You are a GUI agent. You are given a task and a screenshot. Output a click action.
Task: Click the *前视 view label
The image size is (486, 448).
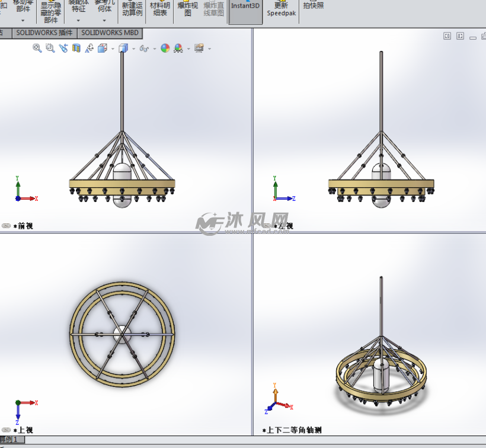point(23,226)
